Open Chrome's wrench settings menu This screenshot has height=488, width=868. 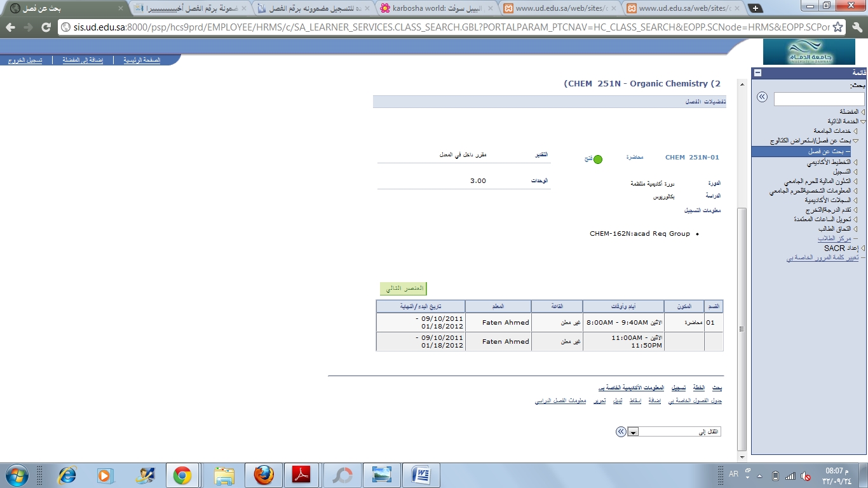[856, 27]
